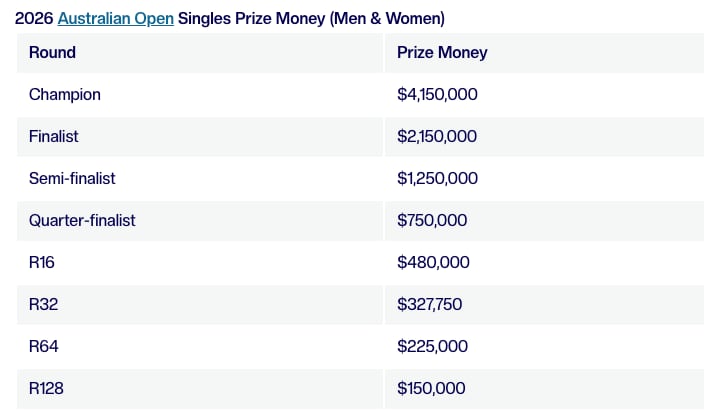The image size is (721, 418).
Task: Click the $480,000 prize amount
Action: 433,262
